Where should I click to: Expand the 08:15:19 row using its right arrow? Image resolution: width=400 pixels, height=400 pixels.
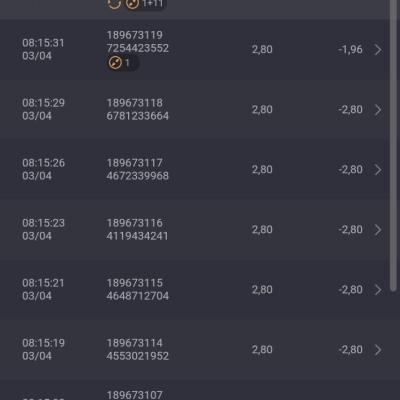point(378,350)
